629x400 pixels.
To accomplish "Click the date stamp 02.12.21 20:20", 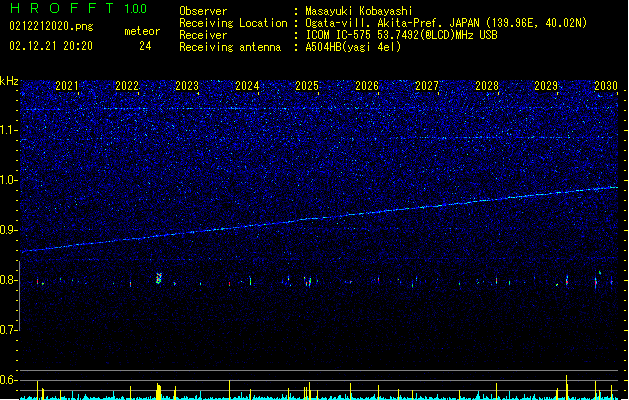I will (51, 46).
